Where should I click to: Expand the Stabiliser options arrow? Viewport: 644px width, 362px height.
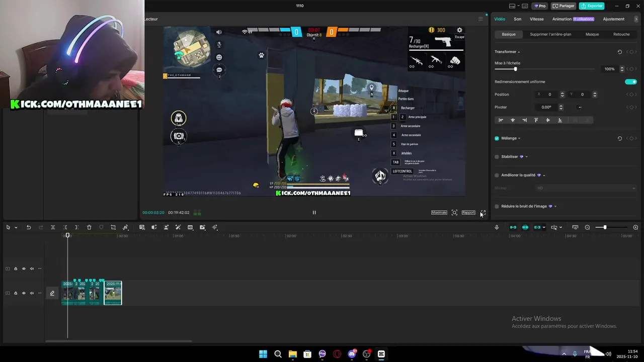[526, 157]
